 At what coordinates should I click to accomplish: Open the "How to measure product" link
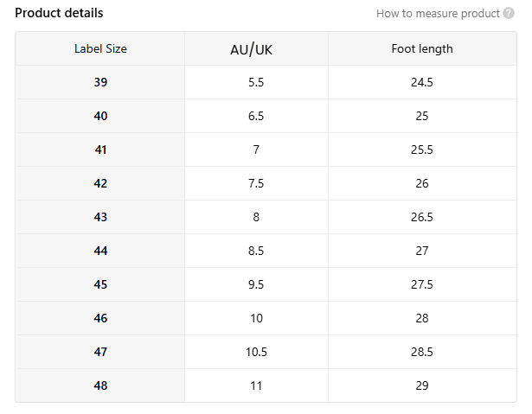point(438,13)
